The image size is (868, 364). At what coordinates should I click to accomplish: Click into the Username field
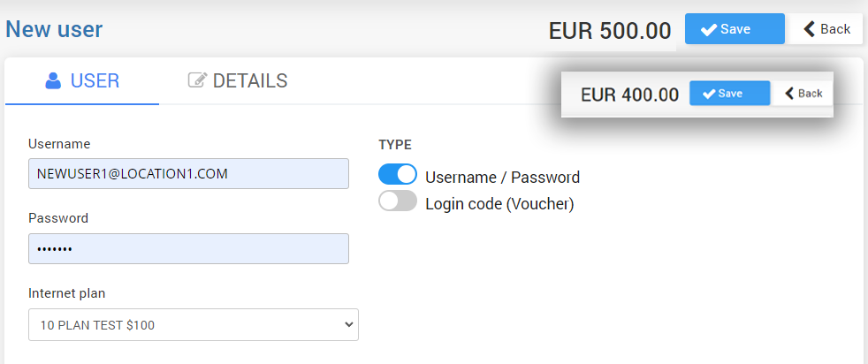click(x=188, y=174)
